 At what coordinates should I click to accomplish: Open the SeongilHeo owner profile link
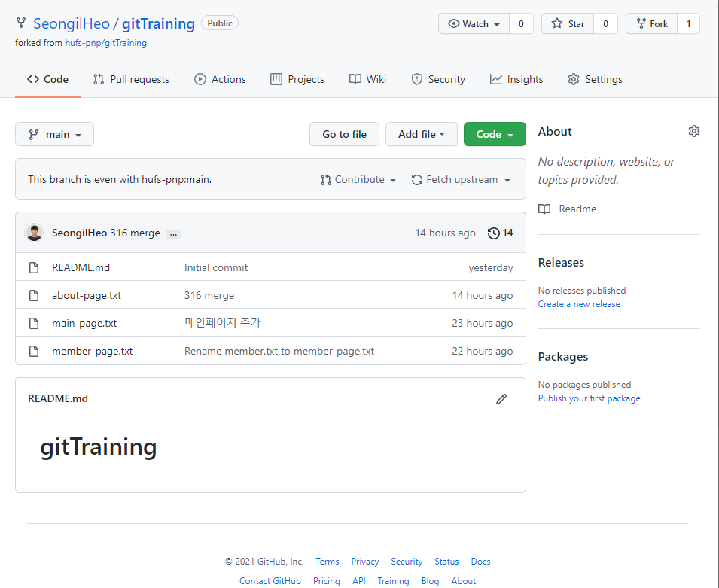coord(71,23)
